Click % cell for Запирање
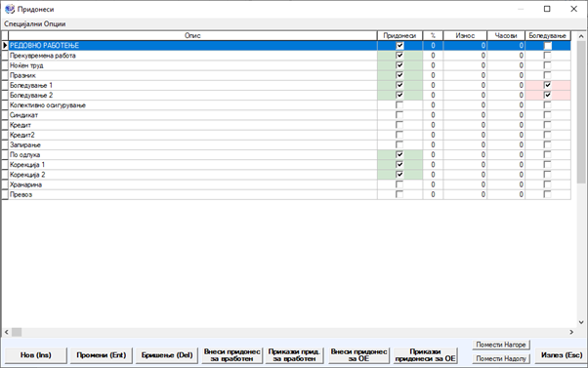588x368 pixels. [x=433, y=145]
